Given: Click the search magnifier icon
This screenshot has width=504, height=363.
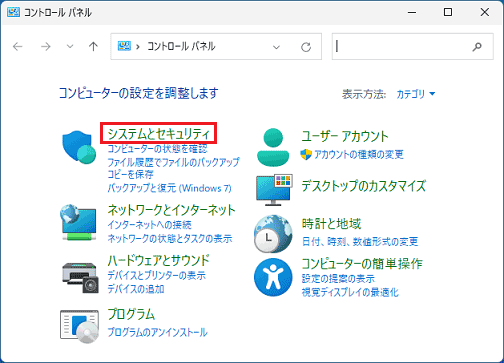Looking at the screenshot, I should 477,47.
